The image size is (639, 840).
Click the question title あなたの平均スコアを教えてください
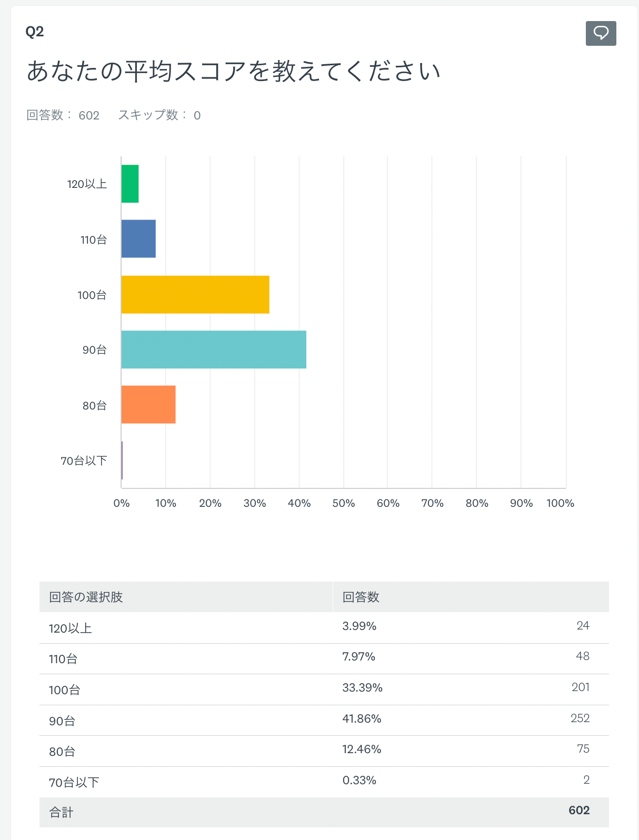(x=234, y=71)
